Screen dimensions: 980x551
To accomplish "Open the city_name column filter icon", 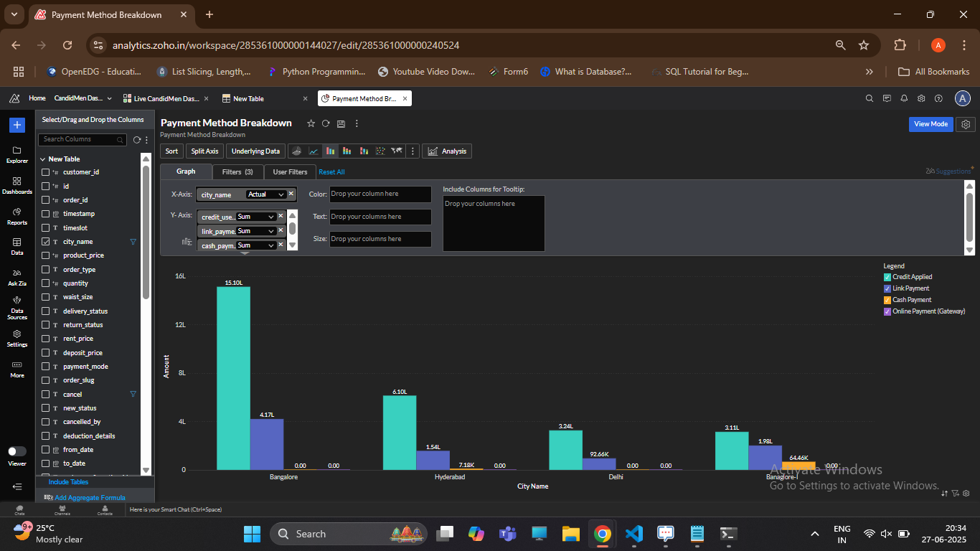I will point(133,242).
